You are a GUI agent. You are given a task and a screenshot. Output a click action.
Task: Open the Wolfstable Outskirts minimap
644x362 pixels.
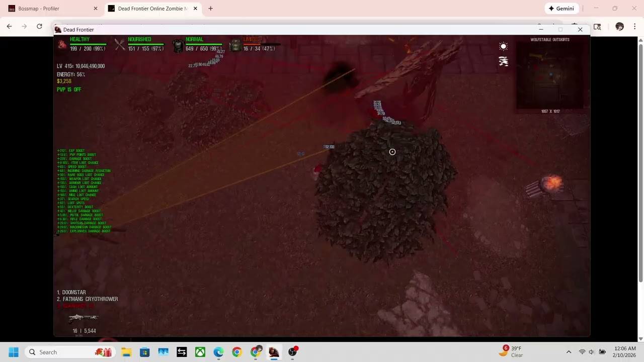(550, 75)
